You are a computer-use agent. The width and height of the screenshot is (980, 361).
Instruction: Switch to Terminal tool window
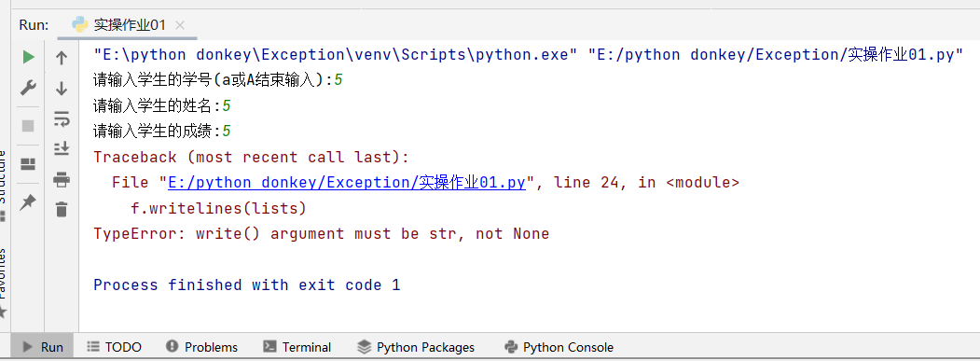coord(297,347)
